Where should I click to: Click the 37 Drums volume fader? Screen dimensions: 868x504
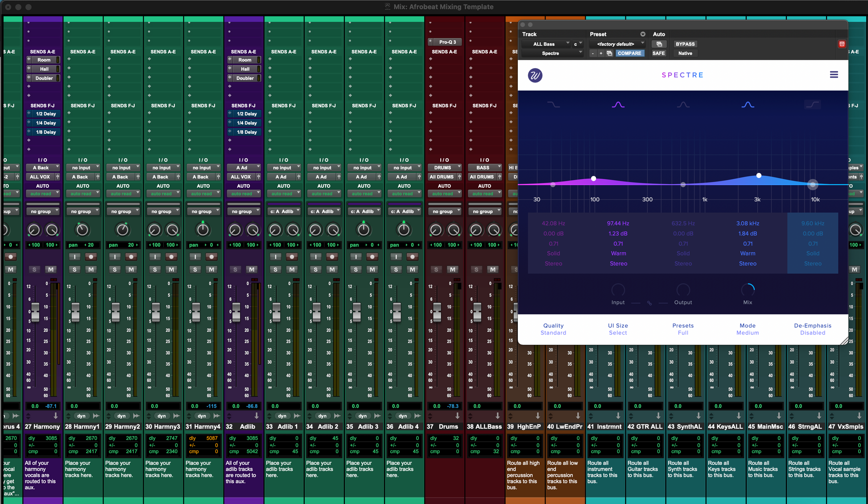click(437, 311)
